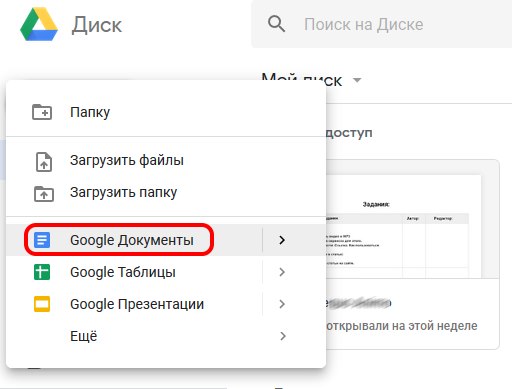This screenshot has width=512, height=389.
Task: Click the Google Drive logo icon
Action: 39,24
